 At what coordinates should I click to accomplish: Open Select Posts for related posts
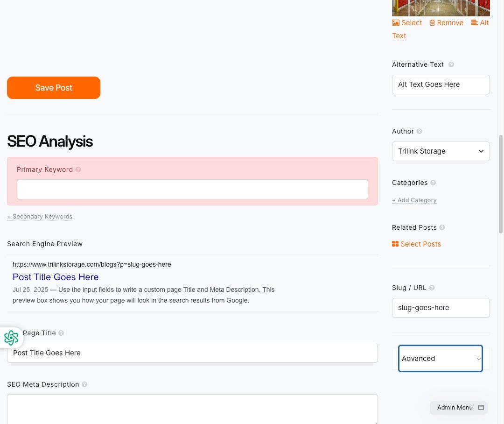coord(416,244)
